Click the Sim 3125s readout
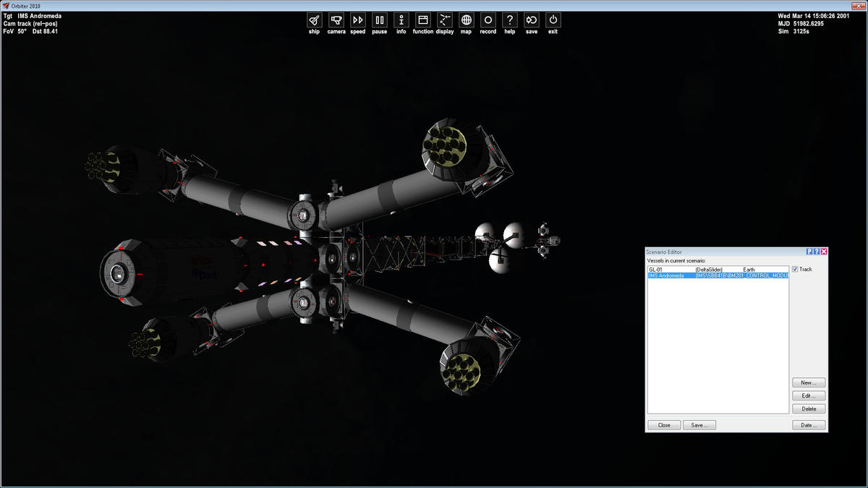868x488 pixels. 793,32
